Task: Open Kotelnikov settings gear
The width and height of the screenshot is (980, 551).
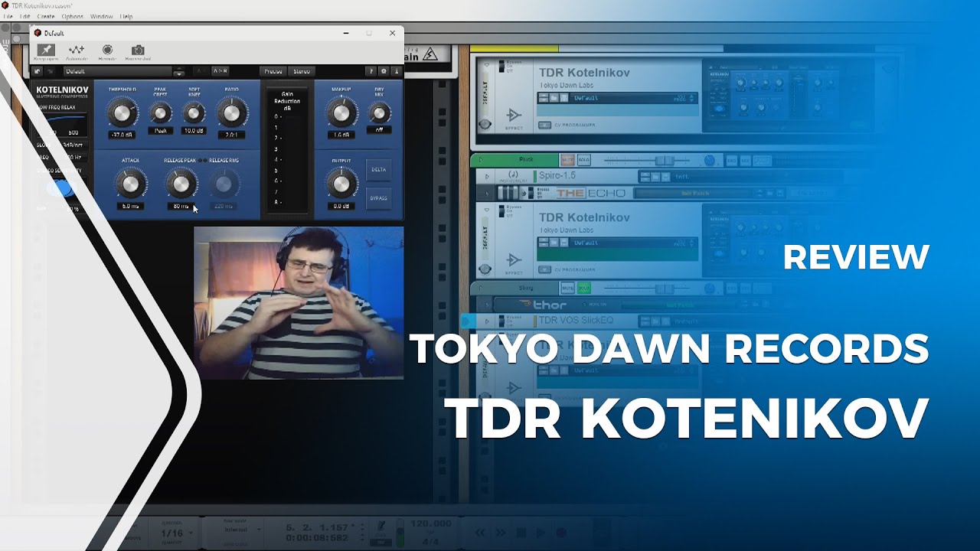Action: tap(384, 71)
